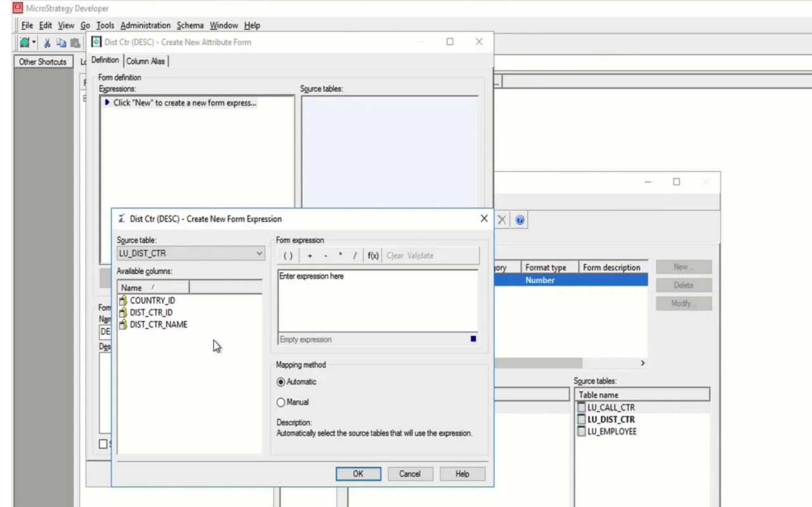Click the COUNTRY_ID column icon

[123, 301]
